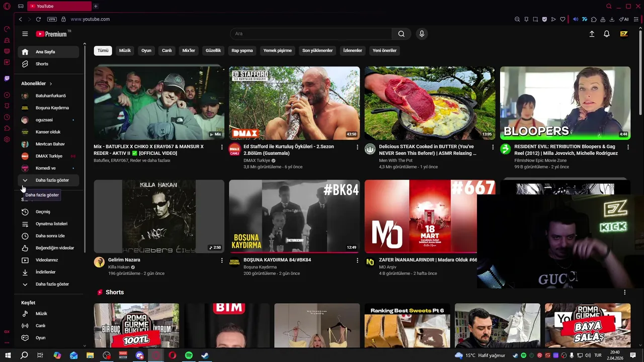Open options menu for Ed Stafford video
Image resolution: width=644 pixels, height=362 pixels.
[x=358, y=147]
